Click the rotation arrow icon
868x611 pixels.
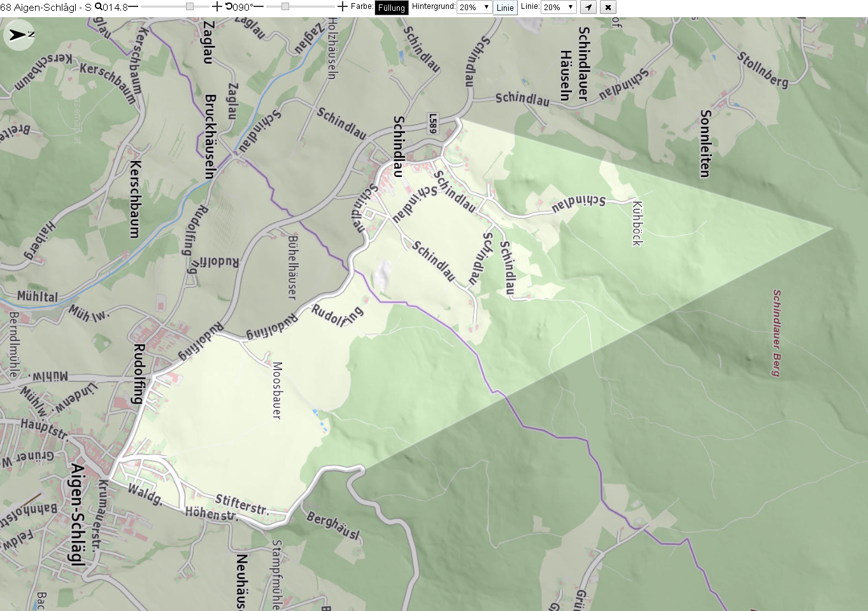[229, 6]
